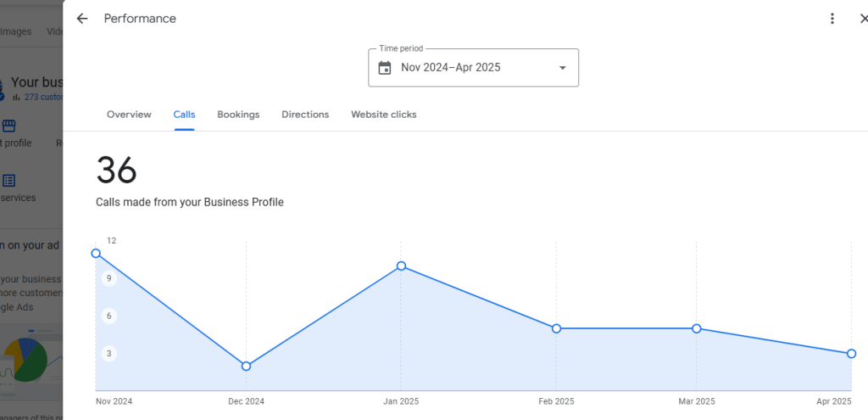
Task: Open the Bookings tab
Action: pyautogui.click(x=238, y=115)
